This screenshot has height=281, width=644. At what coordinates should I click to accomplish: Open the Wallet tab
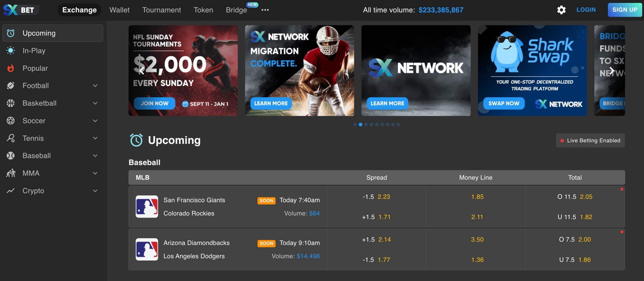coord(120,10)
